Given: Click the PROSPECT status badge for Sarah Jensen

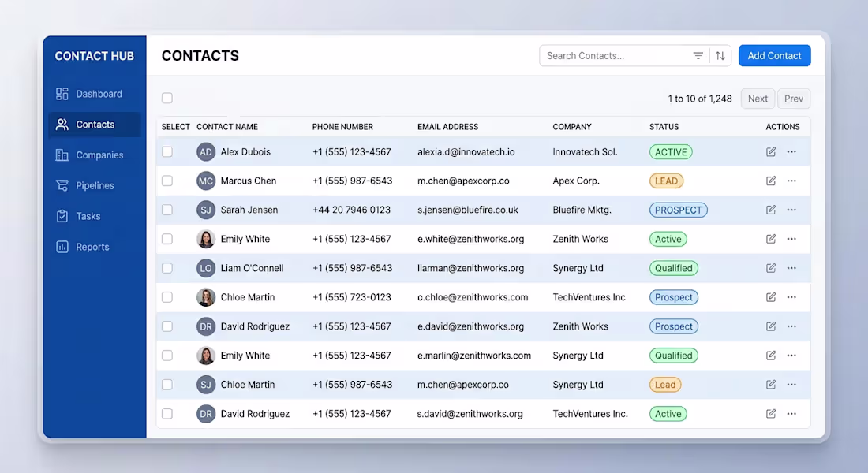Looking at the screenshot, I should coord(678,210).
